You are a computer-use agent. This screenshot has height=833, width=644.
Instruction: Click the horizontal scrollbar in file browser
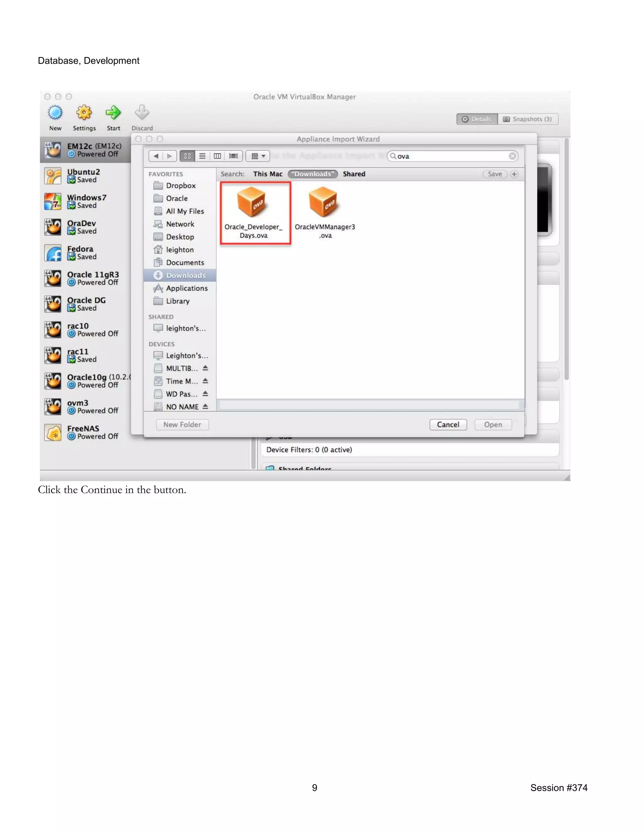point(369,405)
